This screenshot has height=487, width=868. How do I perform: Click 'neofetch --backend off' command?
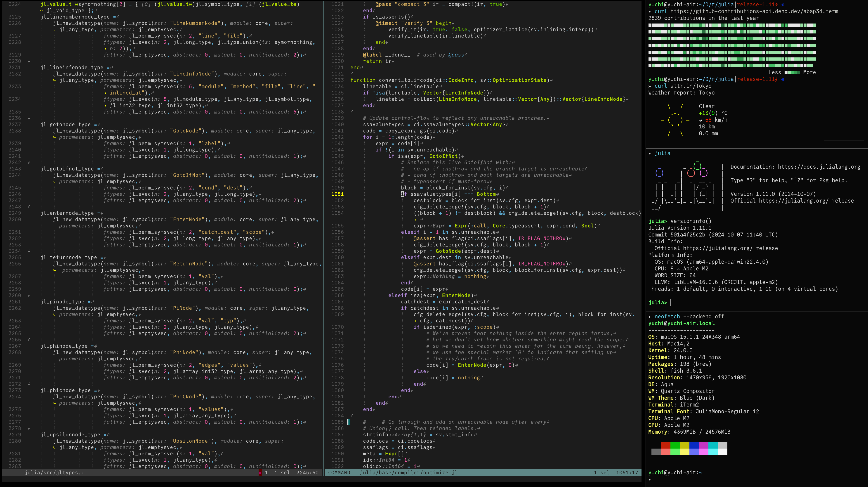(x=689, y=317)
